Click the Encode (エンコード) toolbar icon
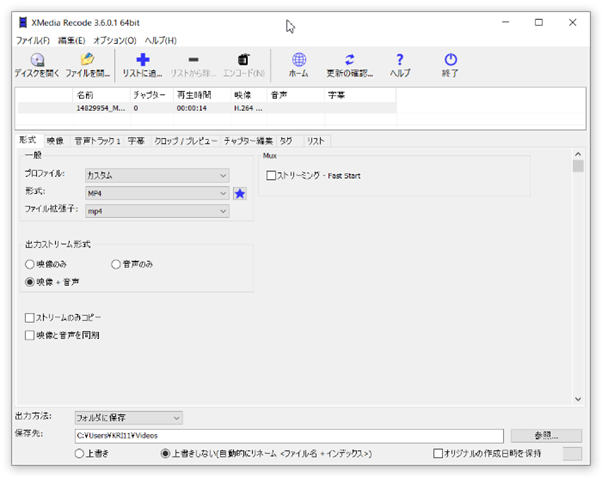The height and width of the screenshot is (477, 602). 243,60
